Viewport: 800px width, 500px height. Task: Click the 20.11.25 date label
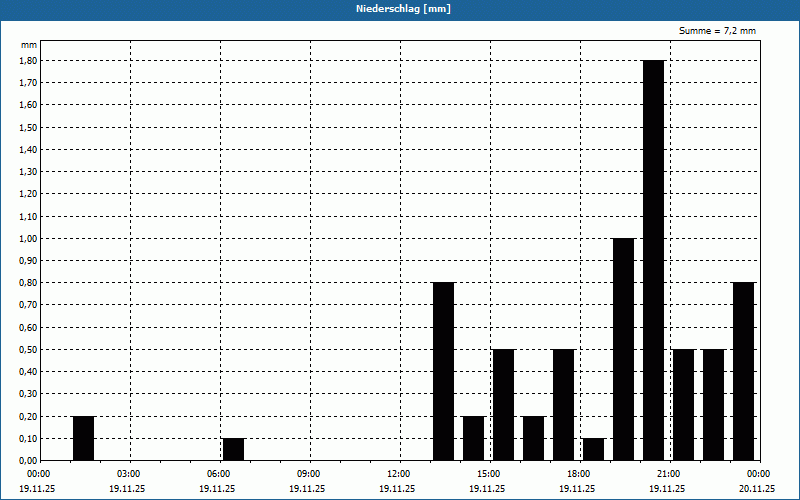point(758,489)
